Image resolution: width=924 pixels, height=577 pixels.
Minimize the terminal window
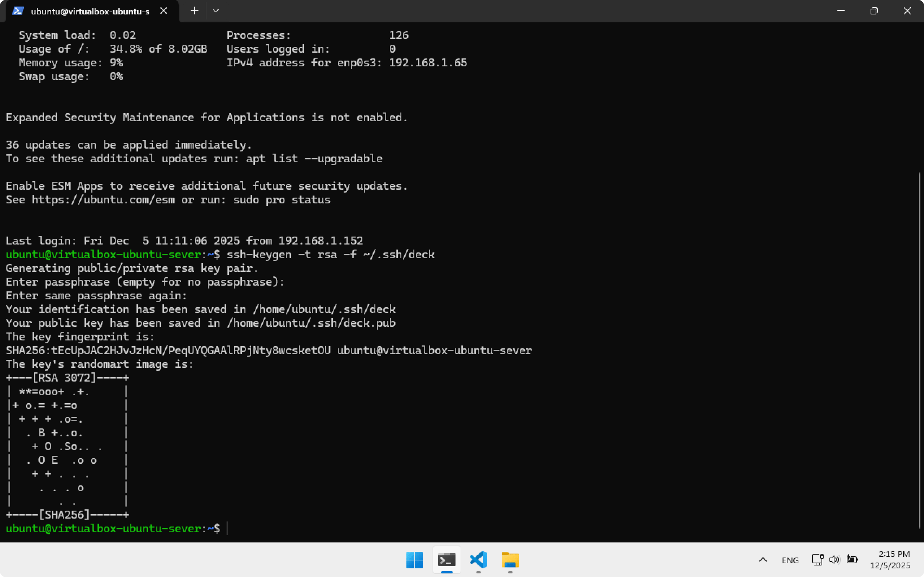pyautogui.click(x=841, y=11)
